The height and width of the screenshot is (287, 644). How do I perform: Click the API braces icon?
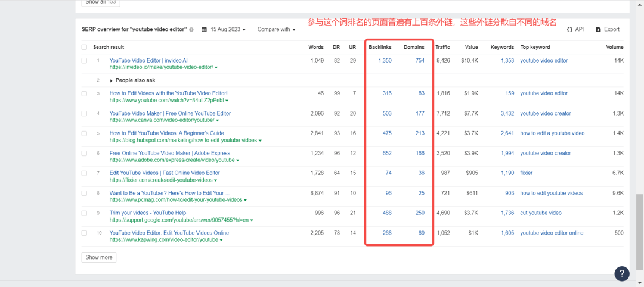tap(569, 30)
